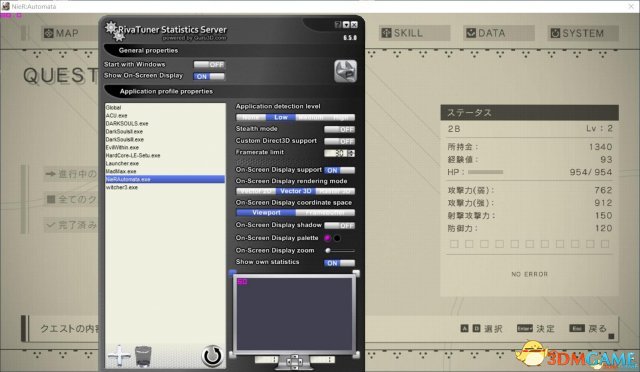This screenshot has width=640, height=372.
Task: Open the DATA tab in the game
Action: tap(499, 33)
